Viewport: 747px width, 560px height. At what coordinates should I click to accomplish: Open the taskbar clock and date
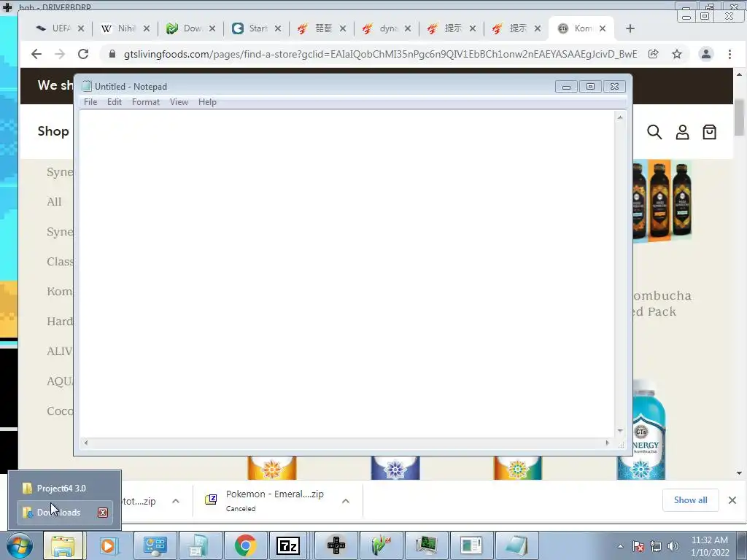point(710,546)
